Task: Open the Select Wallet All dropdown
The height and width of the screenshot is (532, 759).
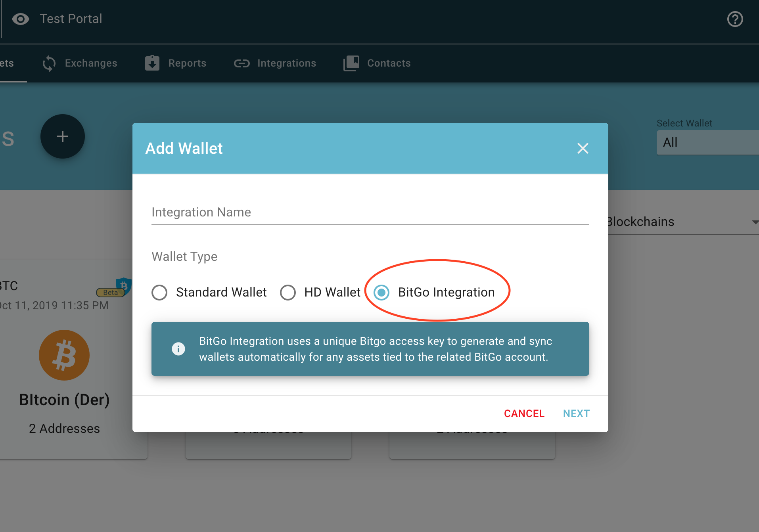Action: tap(708, 142)
